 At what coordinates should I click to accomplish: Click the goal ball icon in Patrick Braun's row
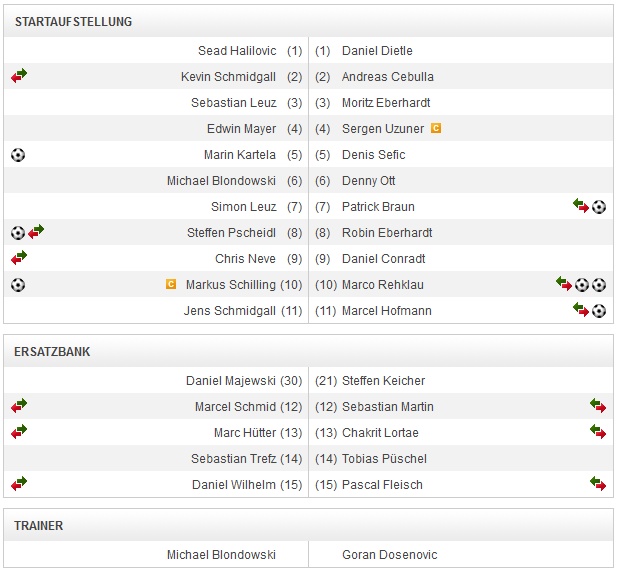599,206
